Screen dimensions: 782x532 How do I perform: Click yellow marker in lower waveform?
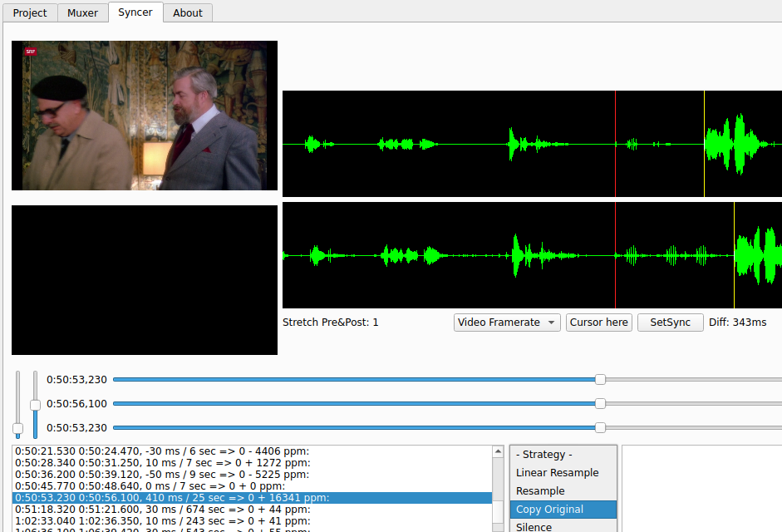[x=734, y=255]
